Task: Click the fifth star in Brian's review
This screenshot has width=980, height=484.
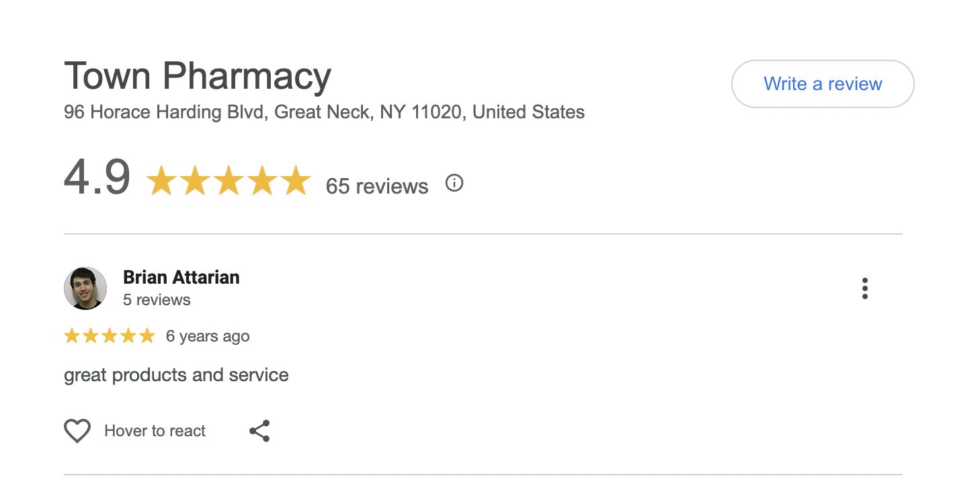Action: 147,336
